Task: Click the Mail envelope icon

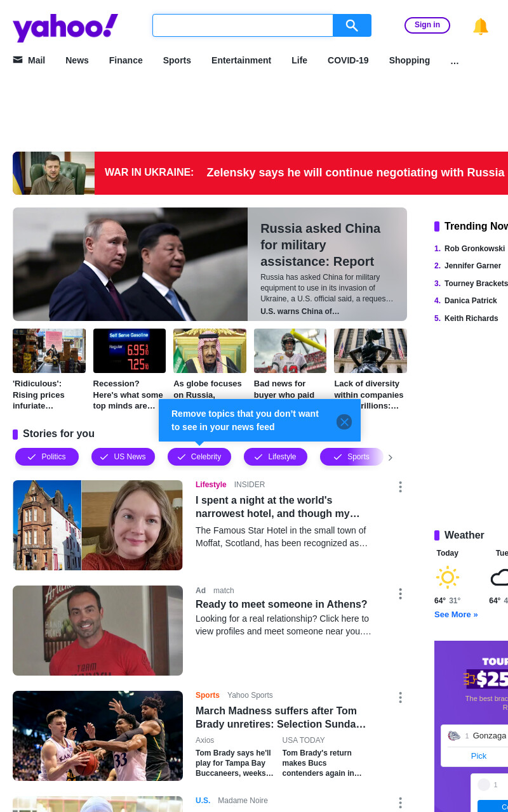Action: click(x=18, y=60)
